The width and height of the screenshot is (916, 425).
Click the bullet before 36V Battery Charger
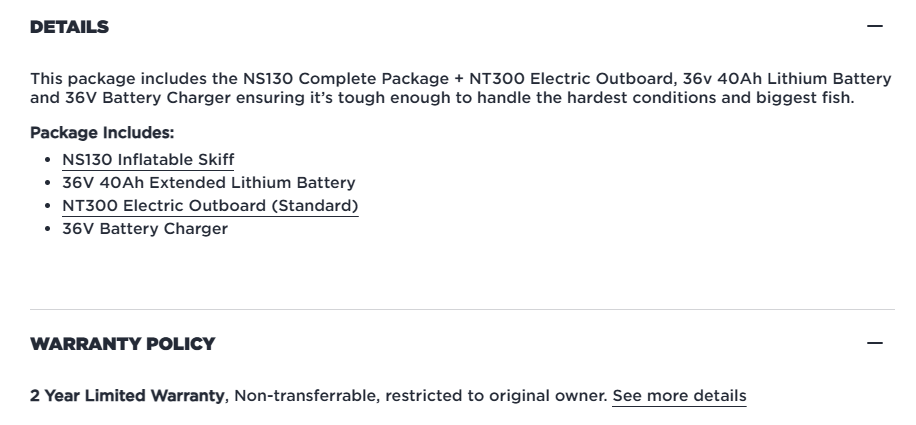pyautogui.click(x=48, y=229)
